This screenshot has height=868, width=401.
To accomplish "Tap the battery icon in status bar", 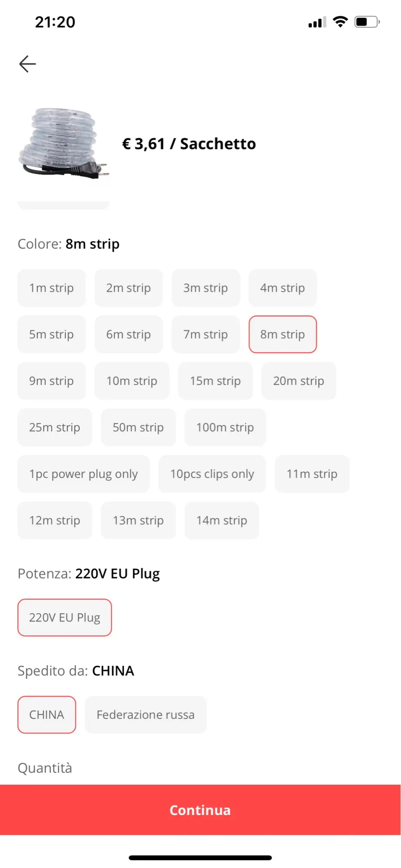I will click(367, 22).
